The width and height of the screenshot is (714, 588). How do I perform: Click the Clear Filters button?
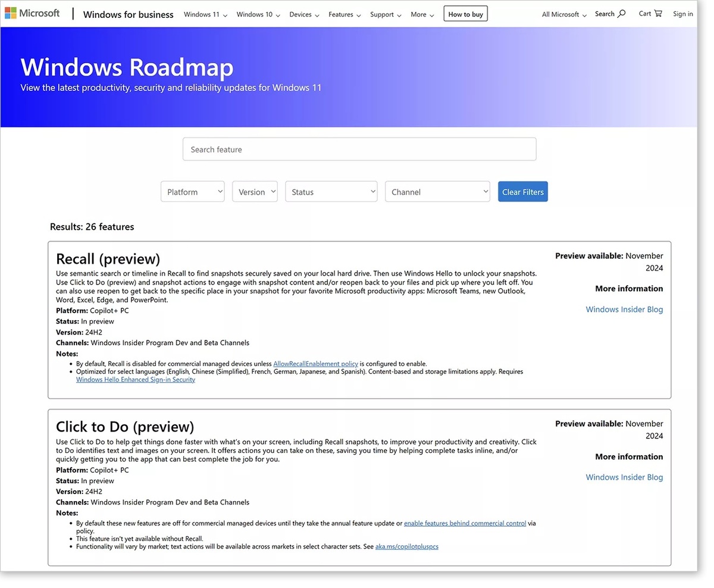[x=523, y=192]
